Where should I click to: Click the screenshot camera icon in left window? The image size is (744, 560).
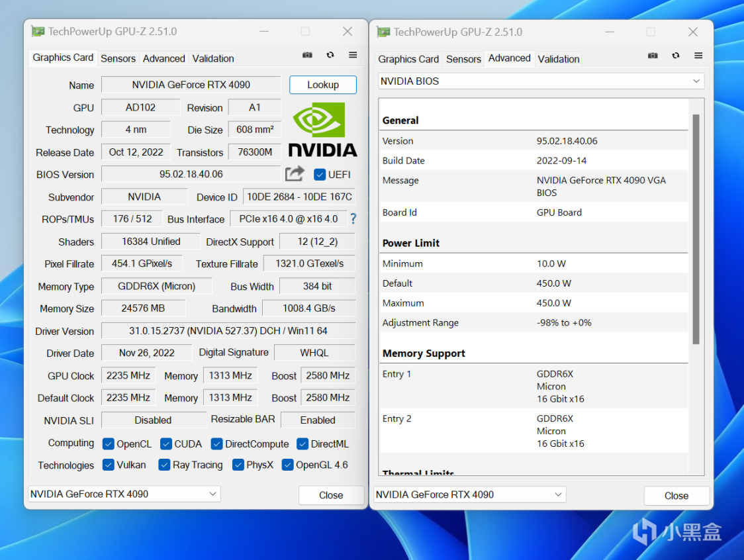tap(307, 55)
